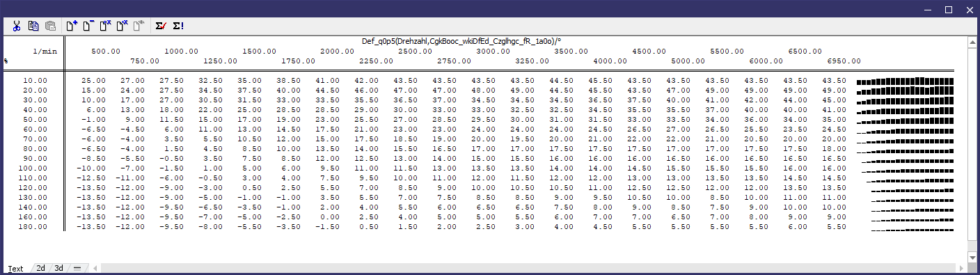Screen dimensions: 980x275
Task: Click the scissors Cut icon
Action: 16,26
